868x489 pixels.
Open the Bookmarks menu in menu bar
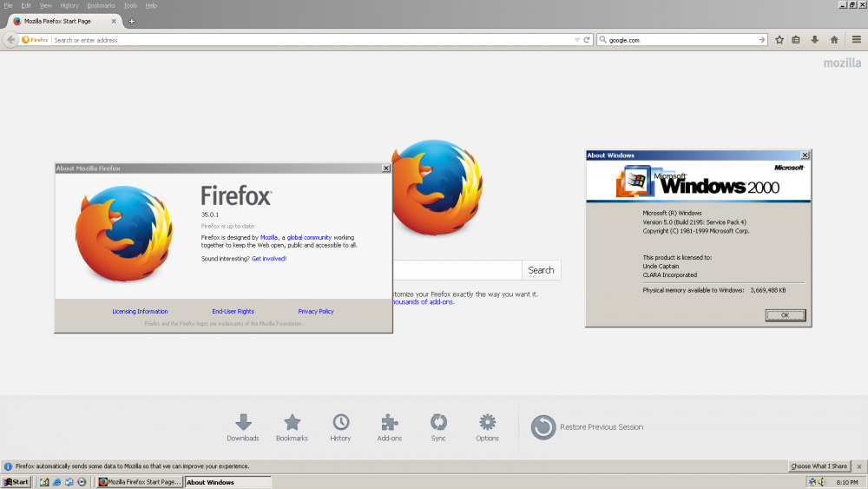101,5
